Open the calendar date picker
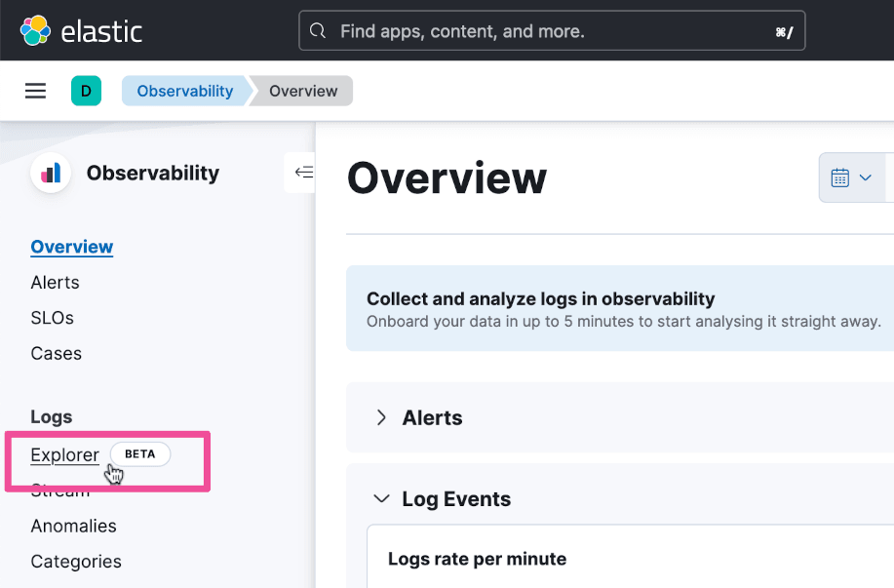The image size is (894, 588). tap(850, 177)
